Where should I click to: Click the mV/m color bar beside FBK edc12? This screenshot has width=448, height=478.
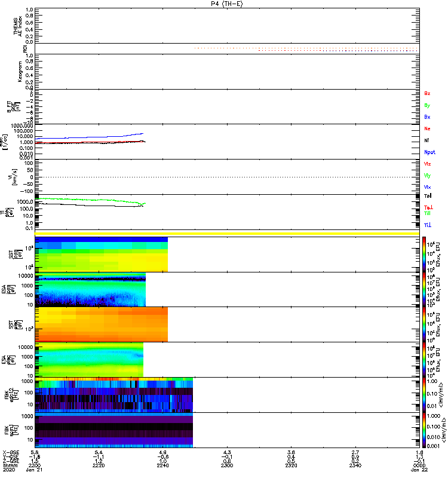pos(424,395)
